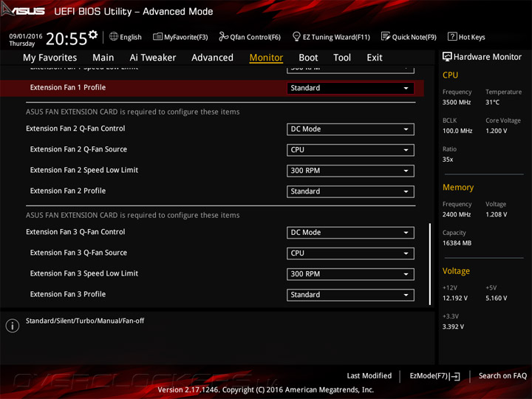The width and height of the screenshot is (532, 399).
Task: Click the 3500 MHz CPU frequency value
Action: click(457, 102)
